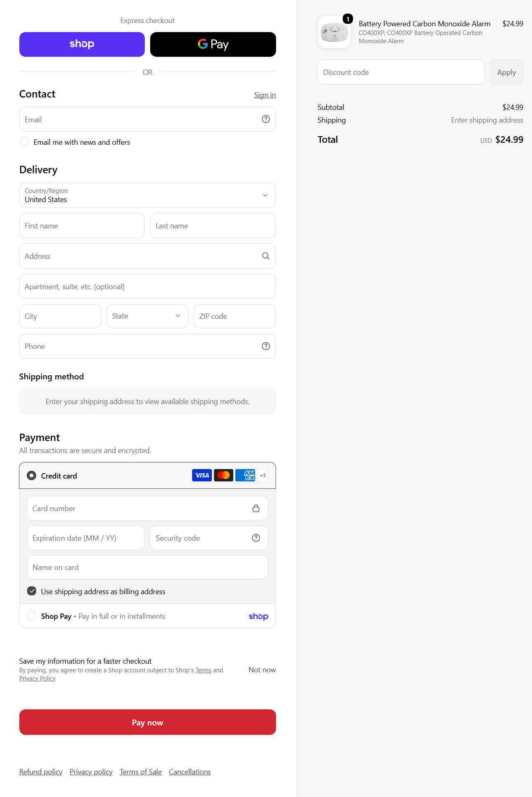Open the Cancellations link
532x797 pixels.
[190, 772]
